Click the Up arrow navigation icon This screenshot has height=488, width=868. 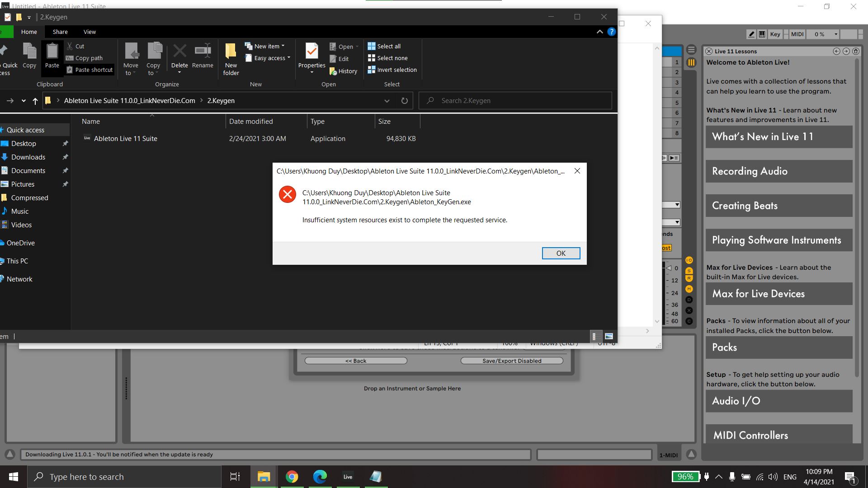pyautogui.click(x=35, y=101)
